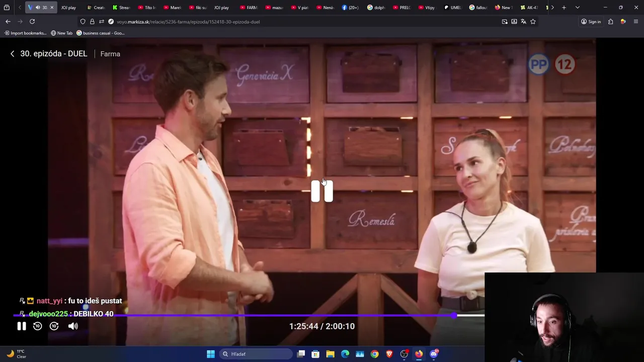Switch to the fallout Google tab
The image size is (644, 362).
pyautogui.click(x=478, y=8)
